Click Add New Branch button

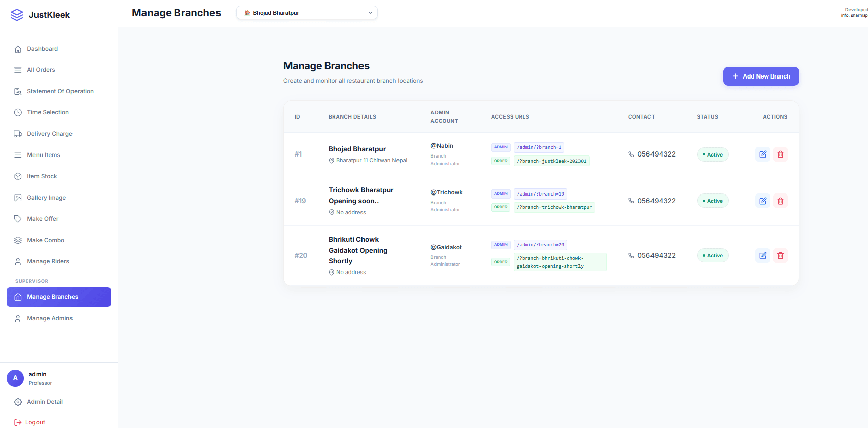[x=761, y=76]
